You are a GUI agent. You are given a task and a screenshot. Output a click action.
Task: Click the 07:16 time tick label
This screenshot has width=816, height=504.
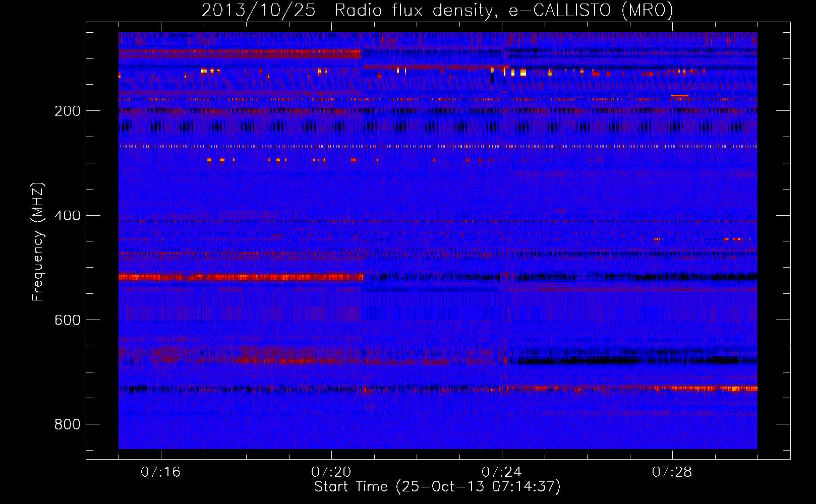[x=161, y=472]
